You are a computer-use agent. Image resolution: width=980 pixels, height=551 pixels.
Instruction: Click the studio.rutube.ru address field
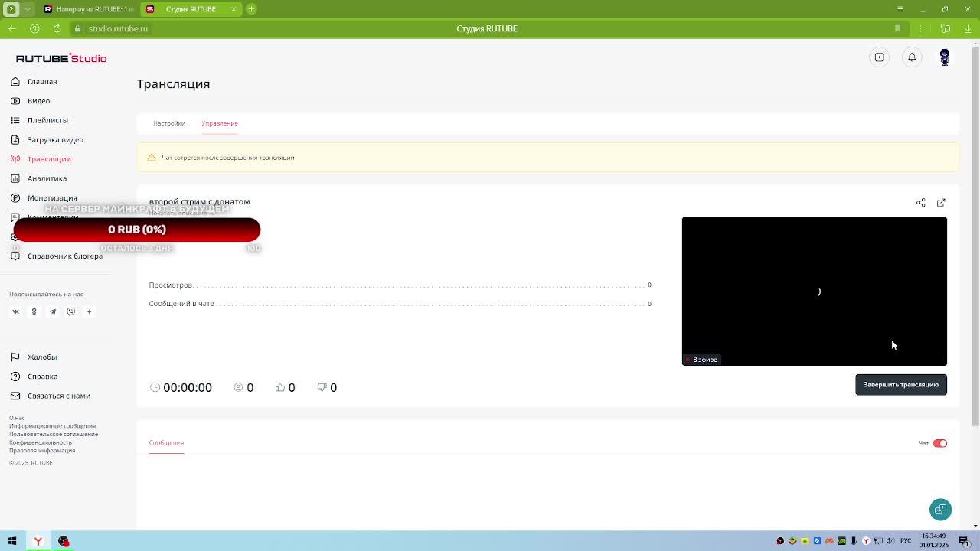(x=118, y=28)
